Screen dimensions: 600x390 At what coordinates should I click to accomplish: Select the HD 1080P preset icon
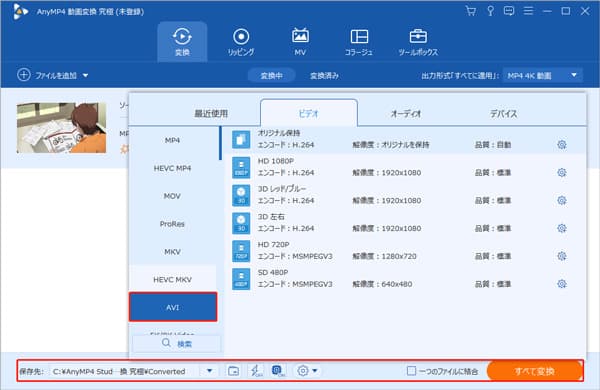click(241, 167)
